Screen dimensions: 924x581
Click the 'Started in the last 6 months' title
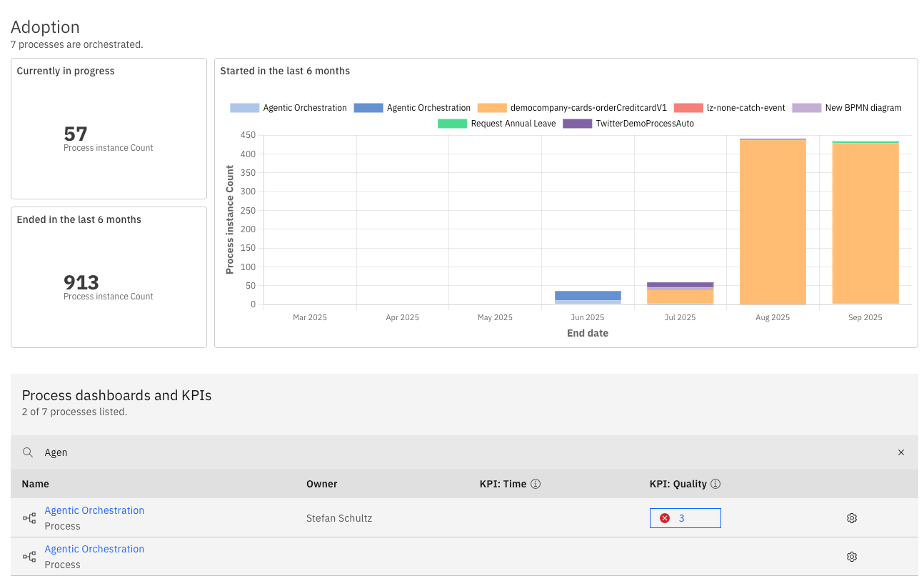coord(285,71)
